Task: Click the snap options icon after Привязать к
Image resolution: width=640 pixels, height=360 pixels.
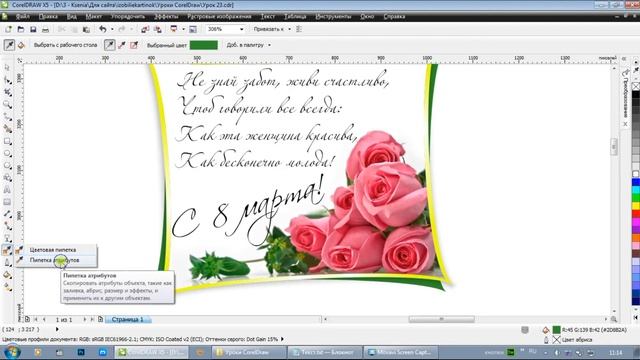Action: tap(299, 29)
